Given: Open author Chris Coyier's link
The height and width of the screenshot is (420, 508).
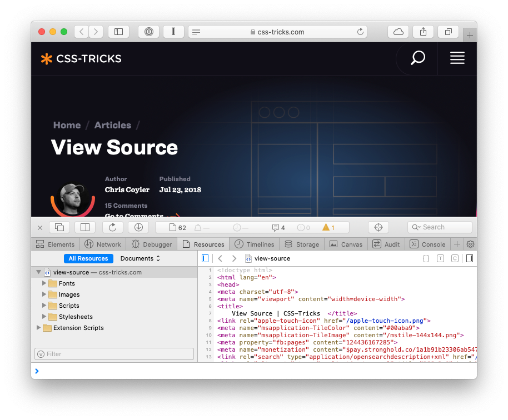Looking at the screenshot, I should 127,190.
